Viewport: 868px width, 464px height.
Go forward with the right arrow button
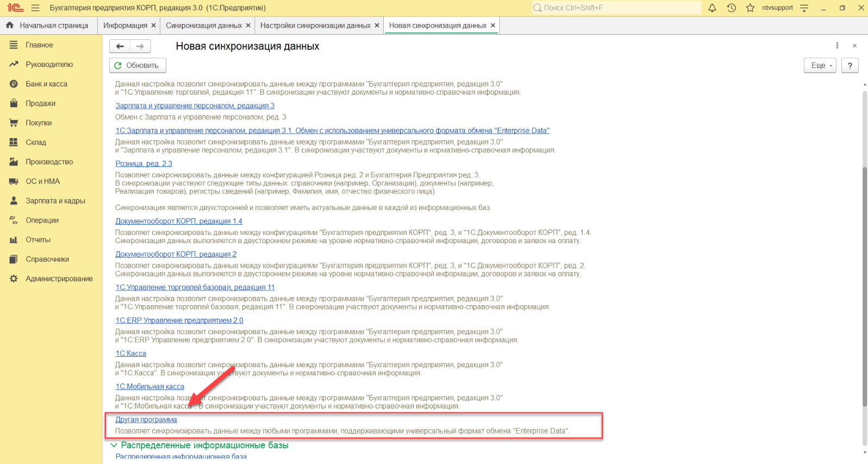(x=140, y=46)
